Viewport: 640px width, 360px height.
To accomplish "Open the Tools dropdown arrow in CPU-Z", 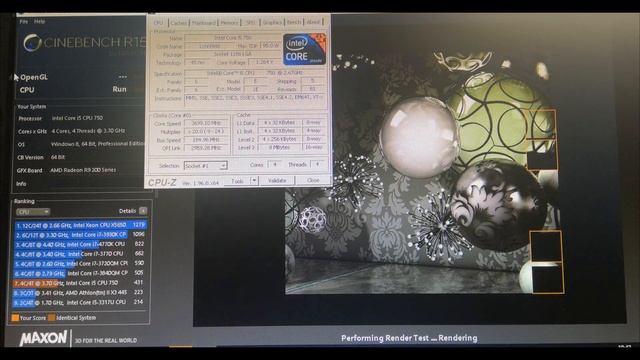I will [254, 181].
